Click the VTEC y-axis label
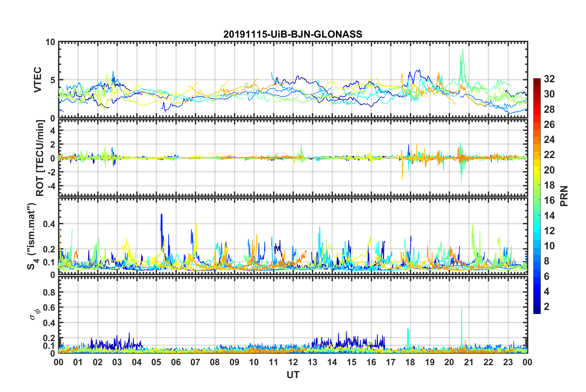 point(38,80)
